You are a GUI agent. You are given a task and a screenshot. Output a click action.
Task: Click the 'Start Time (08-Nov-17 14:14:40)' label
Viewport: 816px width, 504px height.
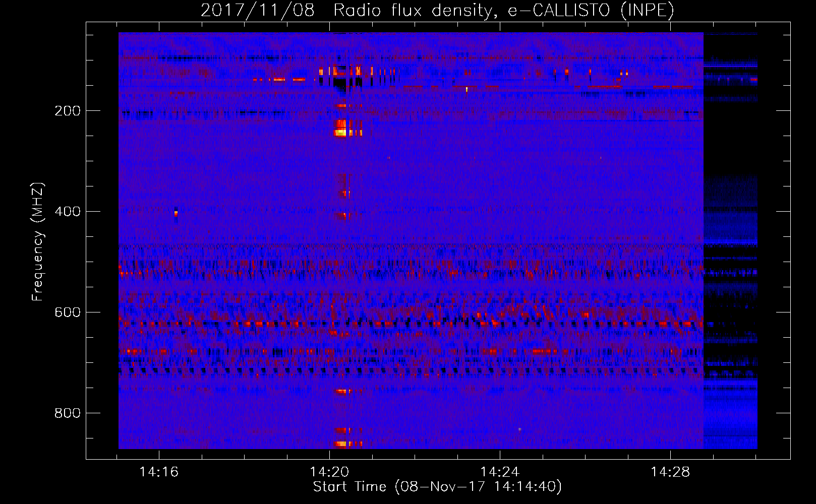point(437,487)
